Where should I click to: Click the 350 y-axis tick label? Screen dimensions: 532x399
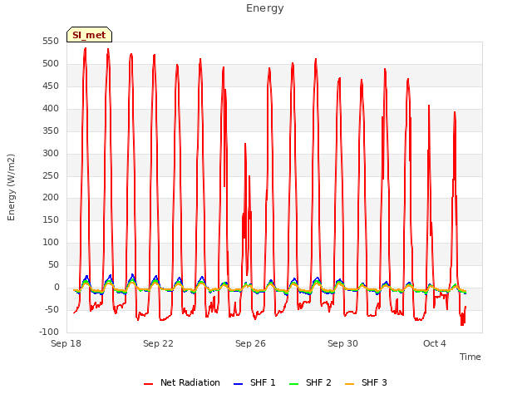[x=51, y=131]
